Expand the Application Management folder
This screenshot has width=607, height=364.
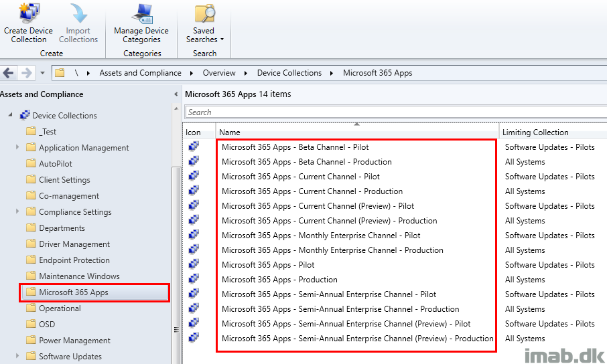[17, 147]
